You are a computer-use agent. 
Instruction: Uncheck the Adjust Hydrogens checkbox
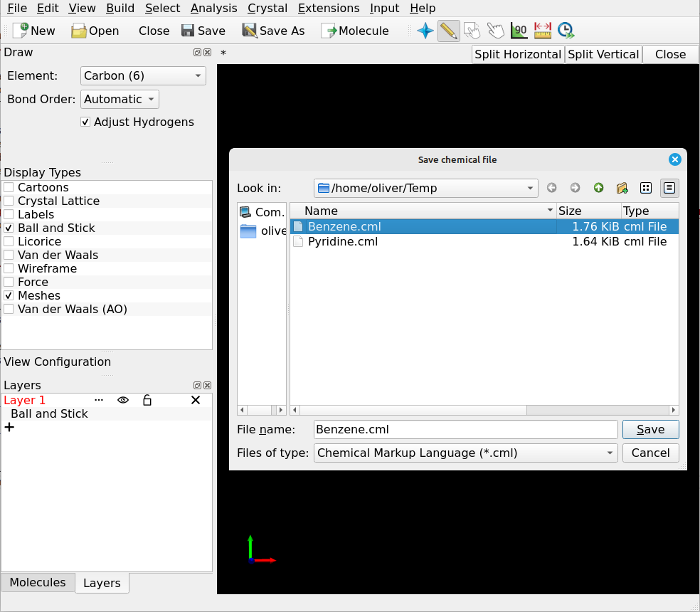[86, 122]
